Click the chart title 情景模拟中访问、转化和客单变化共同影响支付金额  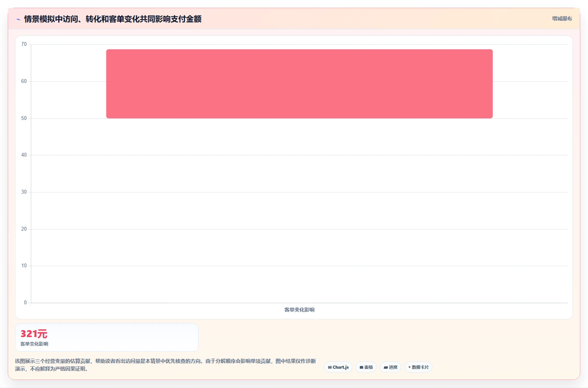click(x=113, y=19)
